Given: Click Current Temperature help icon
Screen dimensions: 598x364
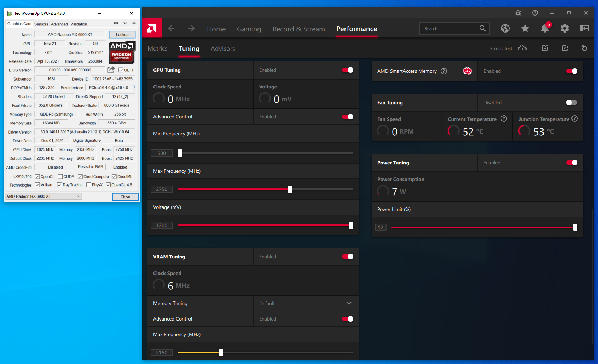Looking at the screenshot, I should tap(504, 119).
